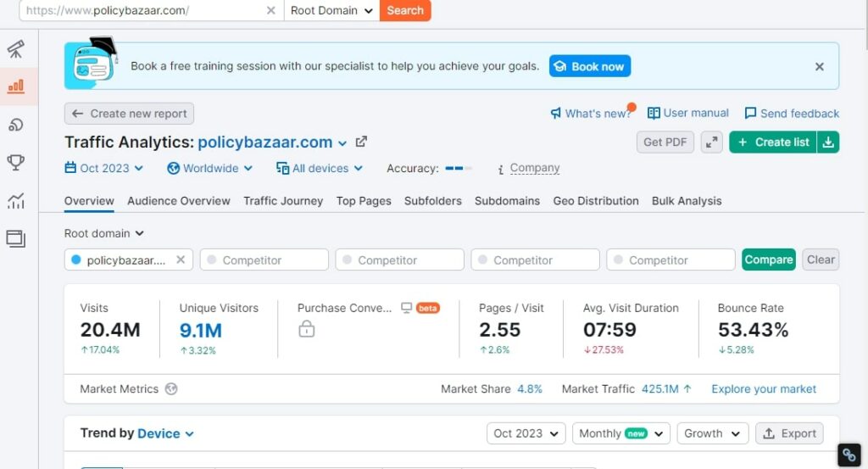Click the beta badge on Purchase Conversion
Viewport: 868px width, 469px height.
(x=428, y=308)
